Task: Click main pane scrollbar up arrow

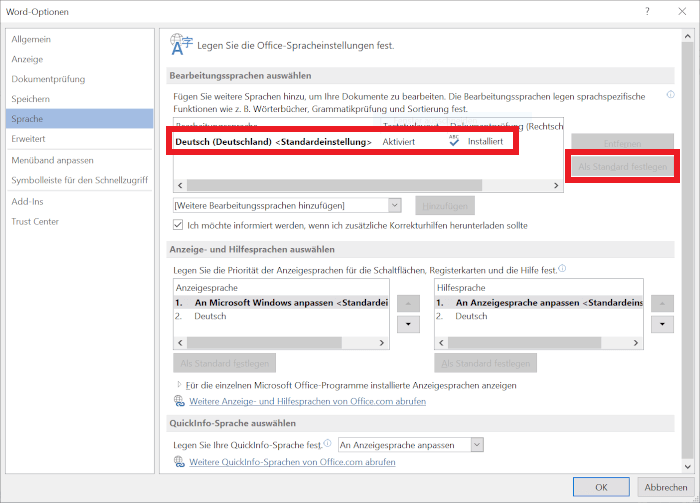Action: pyautogui.click(x=687, y=36)
